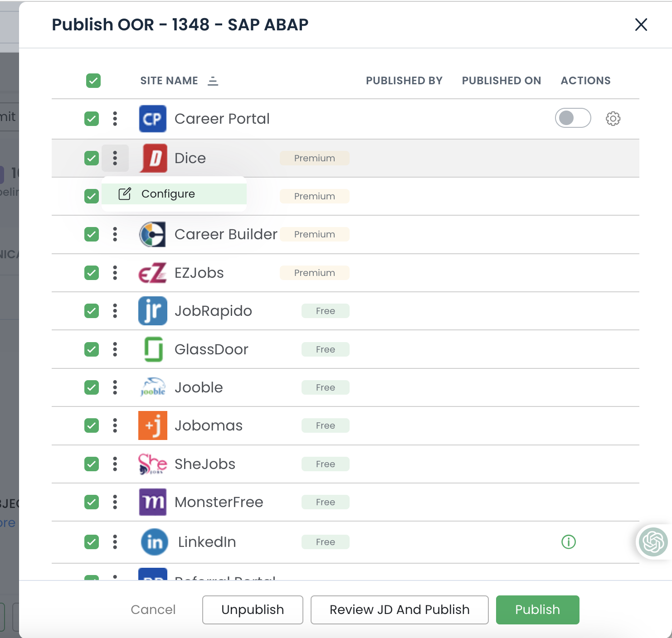Image resolution: width=672 pixels, height=638 pixels.
Task: Uncheck the JobRapido checkbox
Action: [92, 311]
